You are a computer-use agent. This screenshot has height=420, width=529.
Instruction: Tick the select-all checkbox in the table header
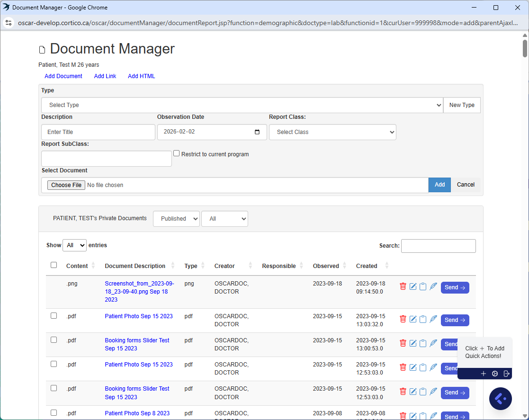click(x=54, y=265)
